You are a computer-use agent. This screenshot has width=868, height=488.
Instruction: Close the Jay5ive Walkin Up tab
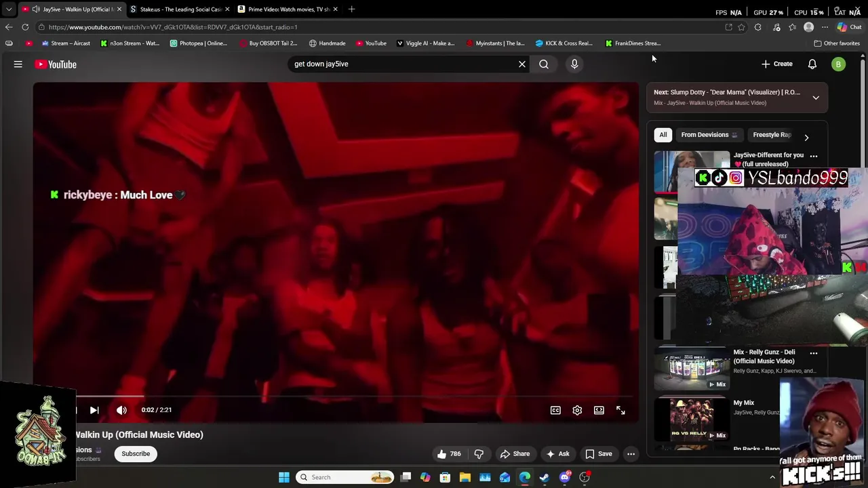pyautogui.click(x=119, y=9)
